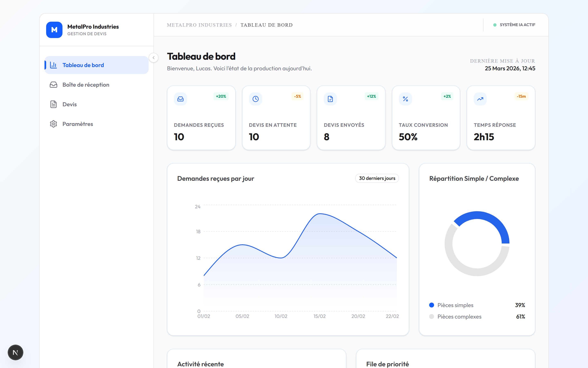Open the Devis section
The image size is (588, 368).
[x=96, y=104]
